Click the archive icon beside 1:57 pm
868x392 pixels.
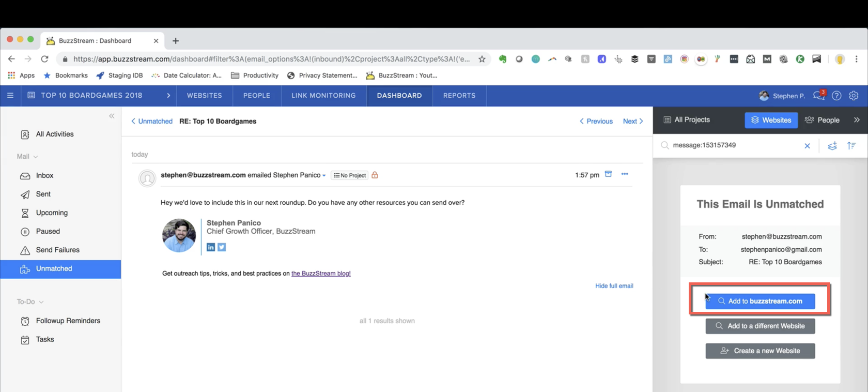click(608, 174)
